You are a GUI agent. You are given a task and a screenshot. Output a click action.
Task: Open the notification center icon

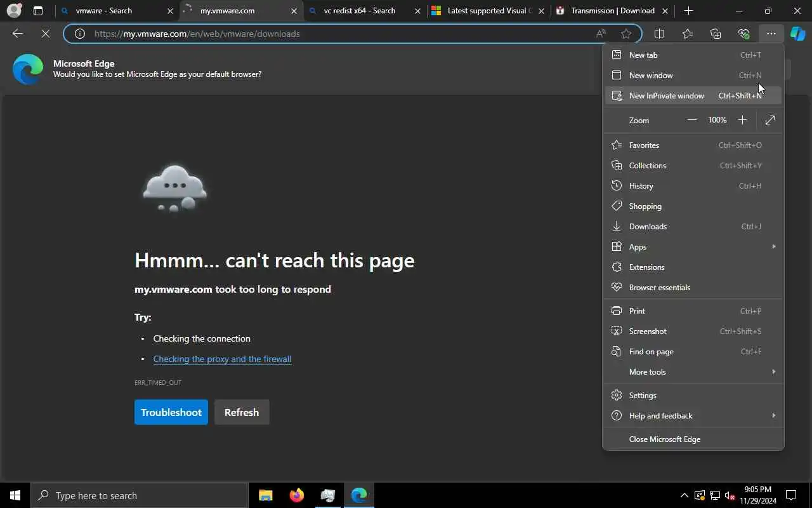tap(791, 495)
